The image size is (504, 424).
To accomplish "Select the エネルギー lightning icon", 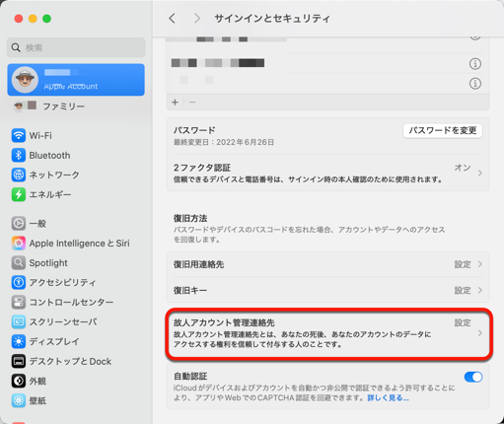I will click(x=19, y=194).
